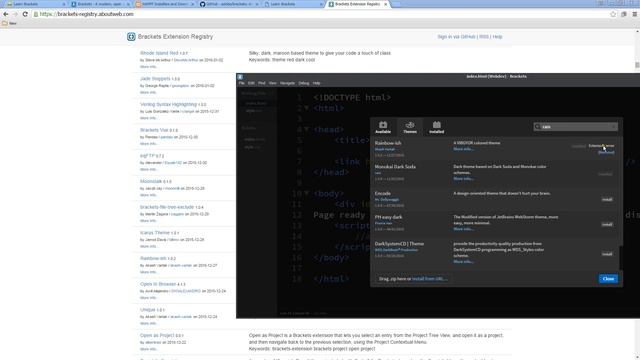Click Sign in via GitHub
The height and width of the screenshot is (360, 640).
click(456, 37)
